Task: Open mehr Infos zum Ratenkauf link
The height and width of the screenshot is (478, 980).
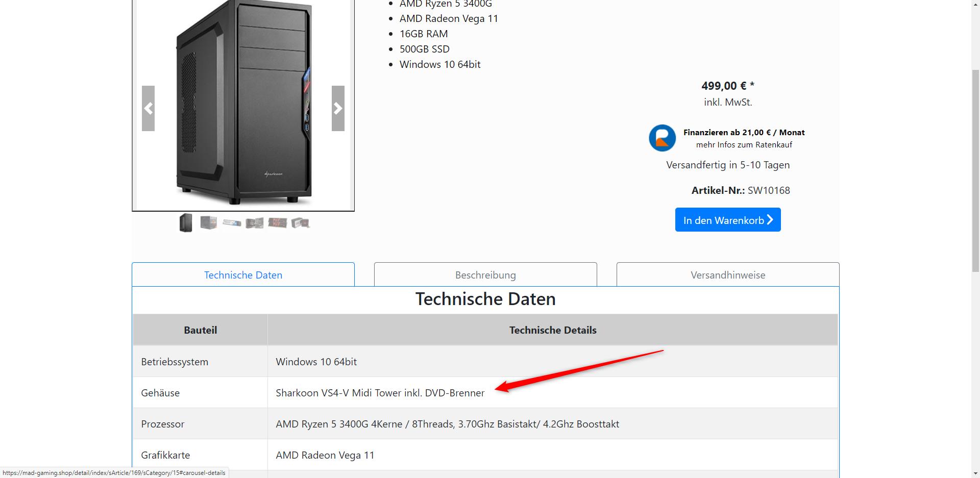Action: point(744,145)
